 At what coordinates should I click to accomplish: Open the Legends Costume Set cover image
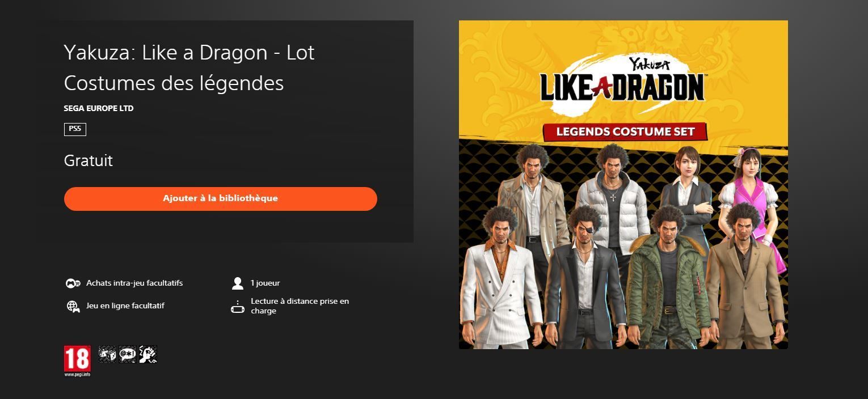click(x=623, y=185)
